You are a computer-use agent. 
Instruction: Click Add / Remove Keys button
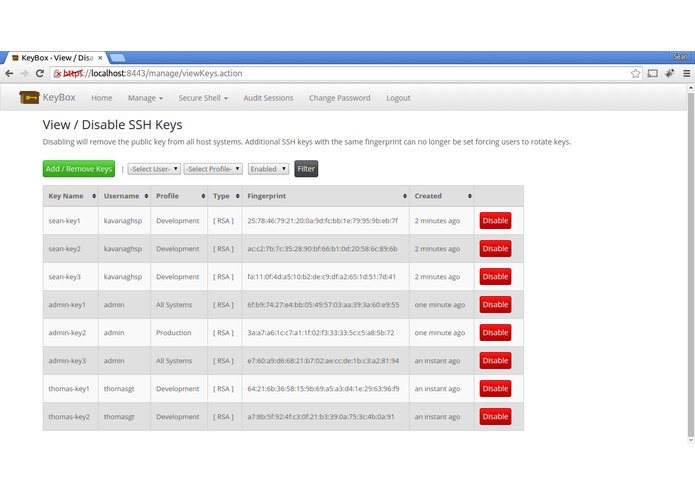coord(79,169)
